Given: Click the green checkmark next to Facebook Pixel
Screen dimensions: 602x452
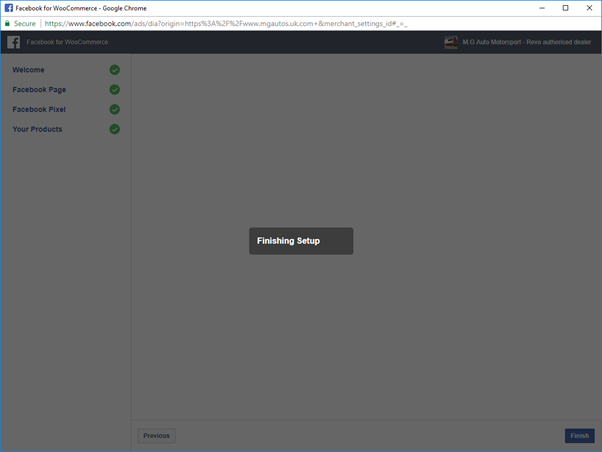Looking at the screenshot, I should point(114,109).
